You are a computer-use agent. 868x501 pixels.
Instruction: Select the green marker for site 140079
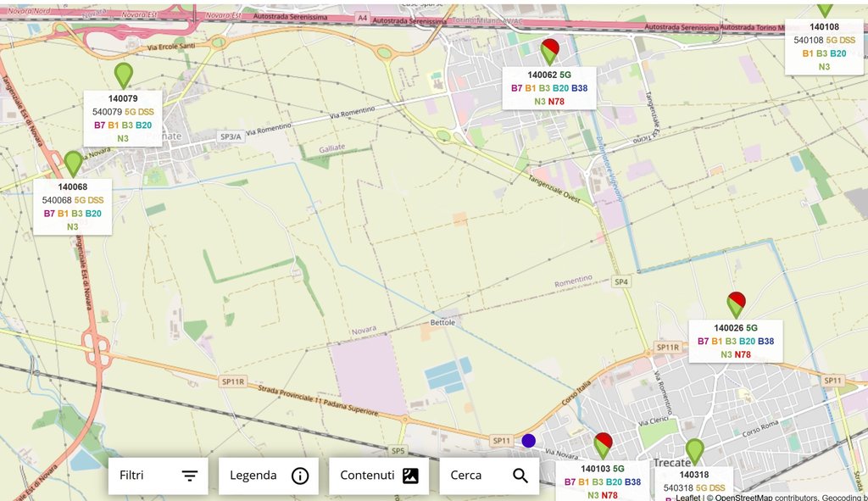(124, 75)
